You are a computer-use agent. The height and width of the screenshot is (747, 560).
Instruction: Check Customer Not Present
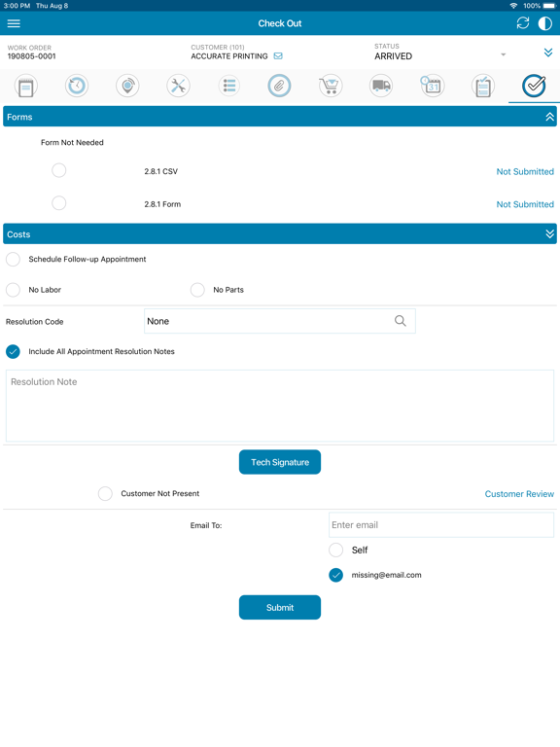[105, 493]
